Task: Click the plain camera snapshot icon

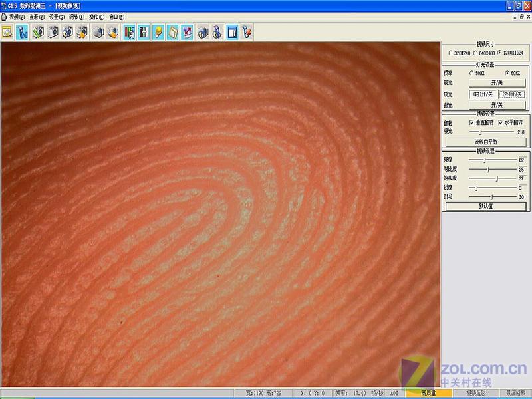Action: point(53,32)
